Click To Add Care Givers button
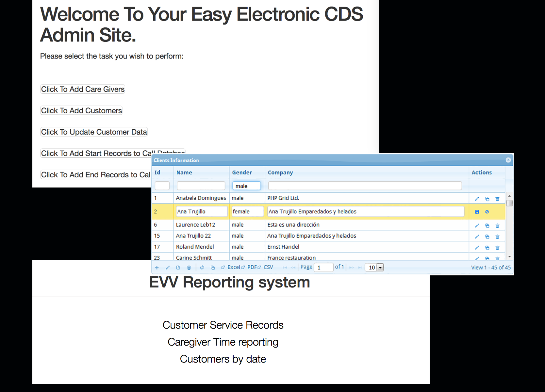The width and height of the screenshot is (545, 392). (x=83, y=89)
